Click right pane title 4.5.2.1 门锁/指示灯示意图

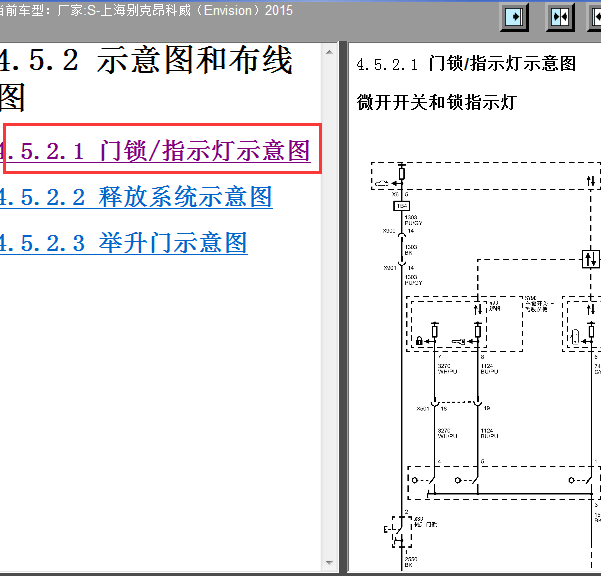(x=466, y=64)
